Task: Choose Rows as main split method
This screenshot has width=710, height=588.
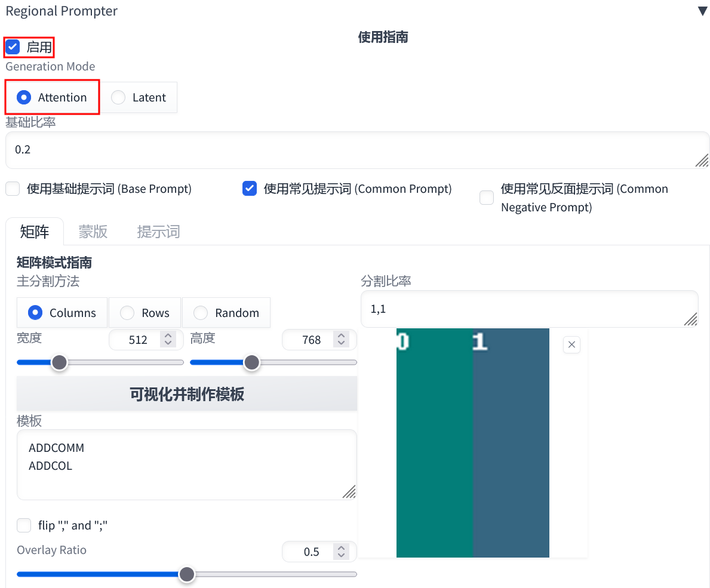Action: point(127,313)
